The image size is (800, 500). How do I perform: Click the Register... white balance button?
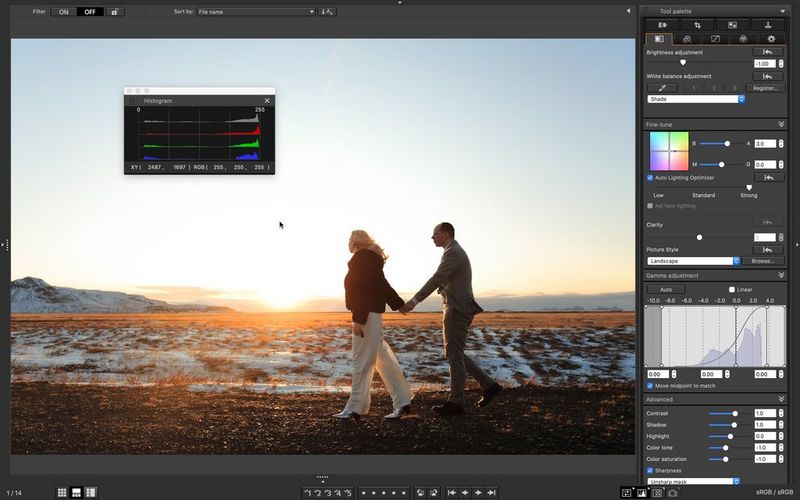pyautogui.click(x=765, y=88)
